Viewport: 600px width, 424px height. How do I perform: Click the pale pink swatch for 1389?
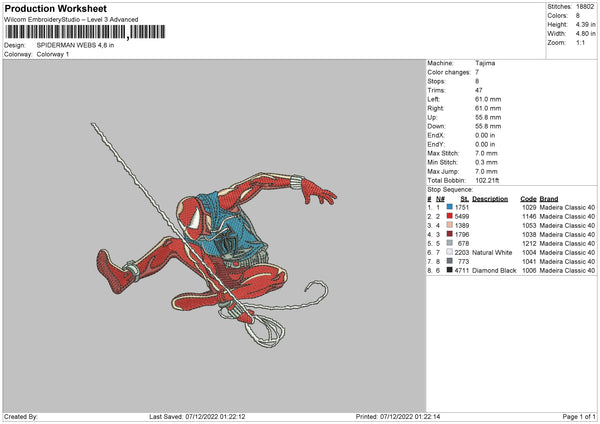451,225
